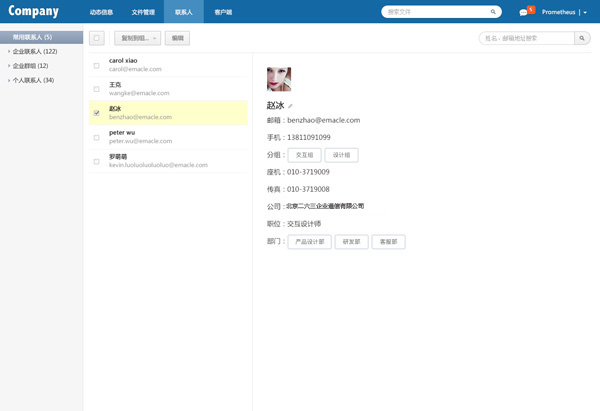Focus the name or email search field
The height and width of the screenshot is (411, 600).
click(x=525, y=38)
